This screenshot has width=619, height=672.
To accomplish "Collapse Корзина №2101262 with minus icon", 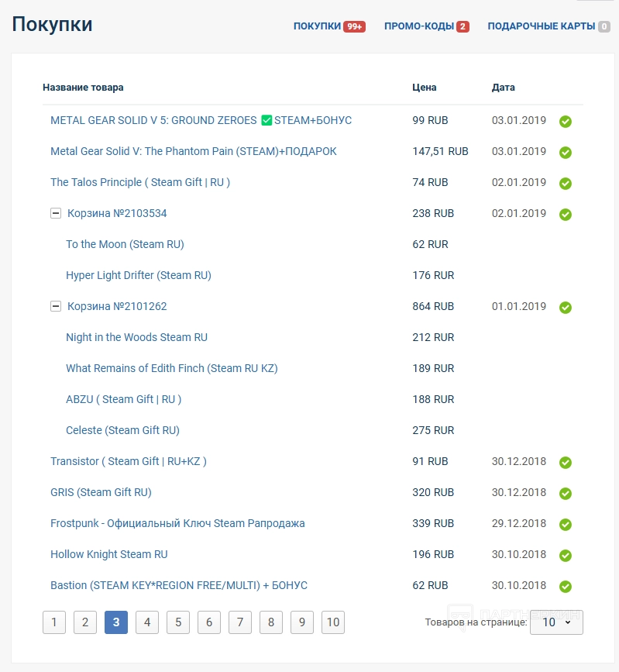I will [56, 306].
